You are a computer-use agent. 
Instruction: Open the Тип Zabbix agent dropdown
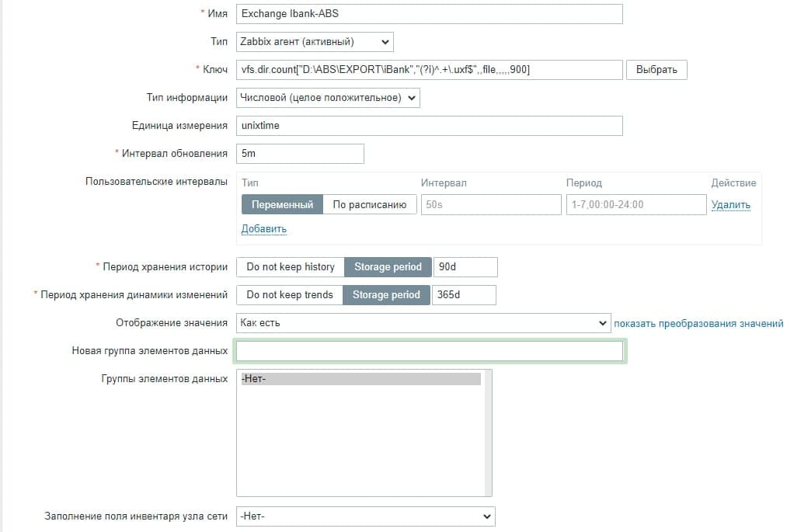315,42
